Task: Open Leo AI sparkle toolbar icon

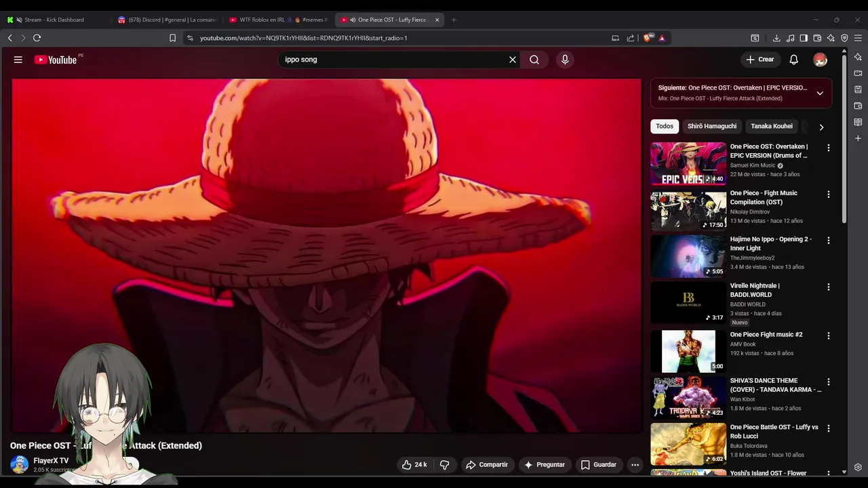Action: [x=831, y=38]
